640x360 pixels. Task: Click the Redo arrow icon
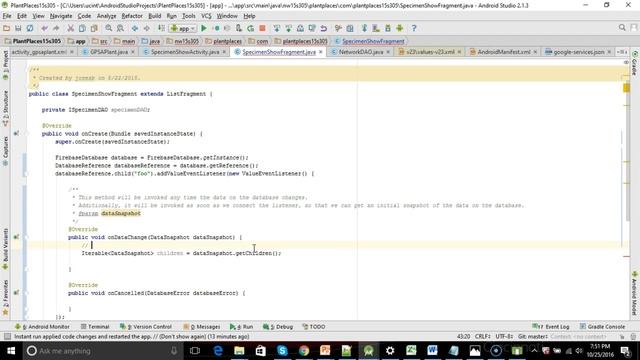coord(56,28)
